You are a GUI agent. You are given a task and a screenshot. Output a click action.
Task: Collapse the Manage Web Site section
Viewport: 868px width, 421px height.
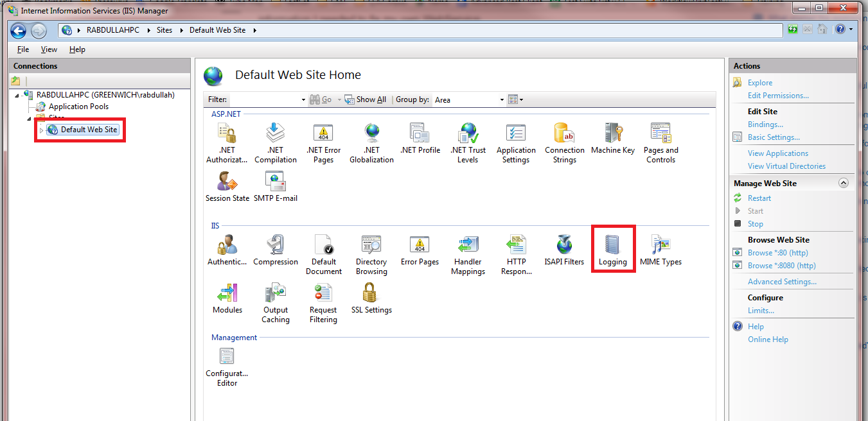(844, 183)
